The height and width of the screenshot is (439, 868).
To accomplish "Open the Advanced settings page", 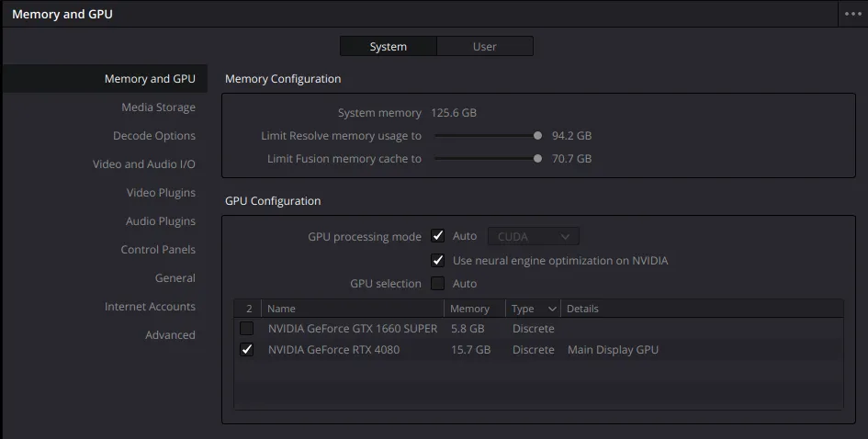I will (170, 335).
